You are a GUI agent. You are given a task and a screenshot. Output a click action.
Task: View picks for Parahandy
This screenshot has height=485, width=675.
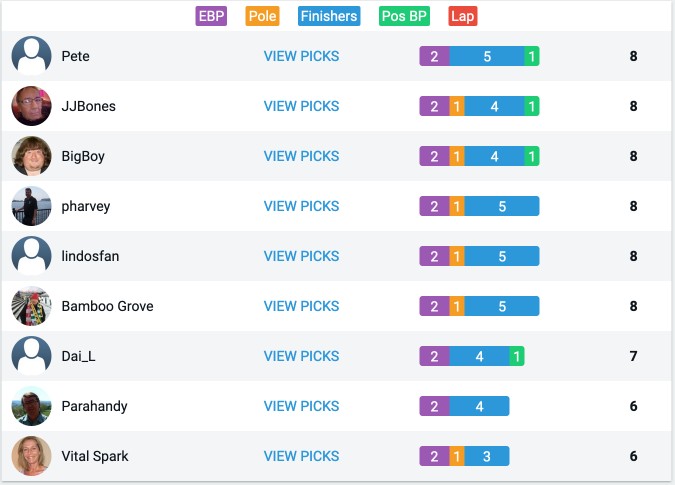coord(301,406)
